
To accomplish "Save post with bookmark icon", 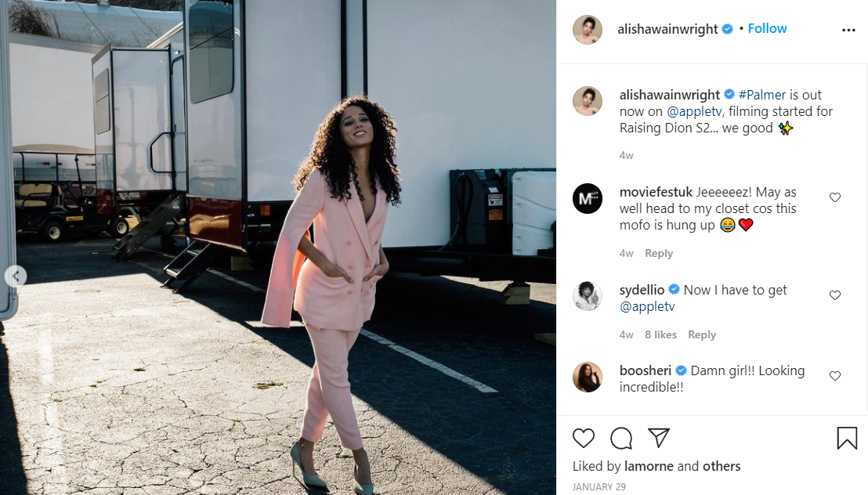I will point(847,438).
